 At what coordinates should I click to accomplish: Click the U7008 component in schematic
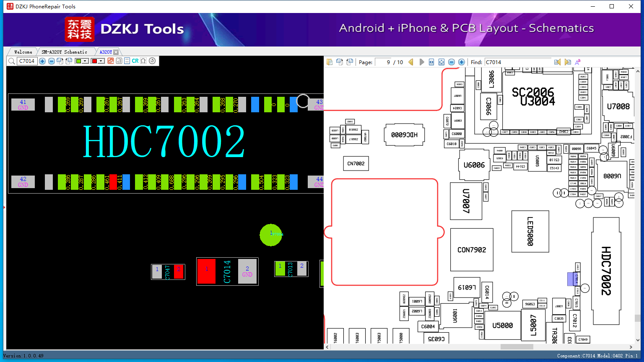click(618, 106)
